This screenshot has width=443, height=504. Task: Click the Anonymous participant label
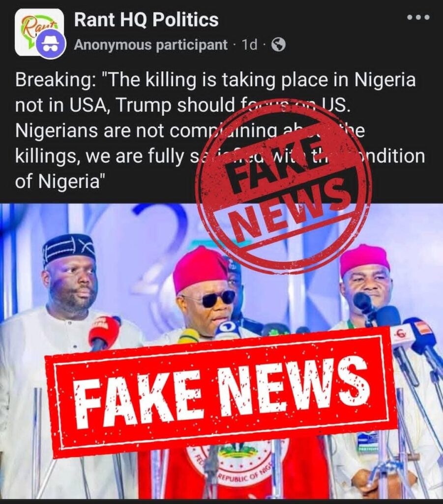[x=150, y=45]
